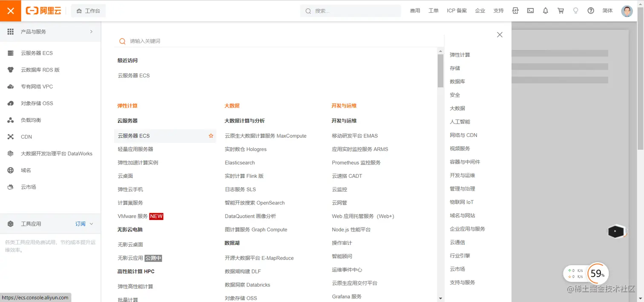Open the MaxCompute service link
This screenshot has width=644, height=302.
tap(265, 135)
